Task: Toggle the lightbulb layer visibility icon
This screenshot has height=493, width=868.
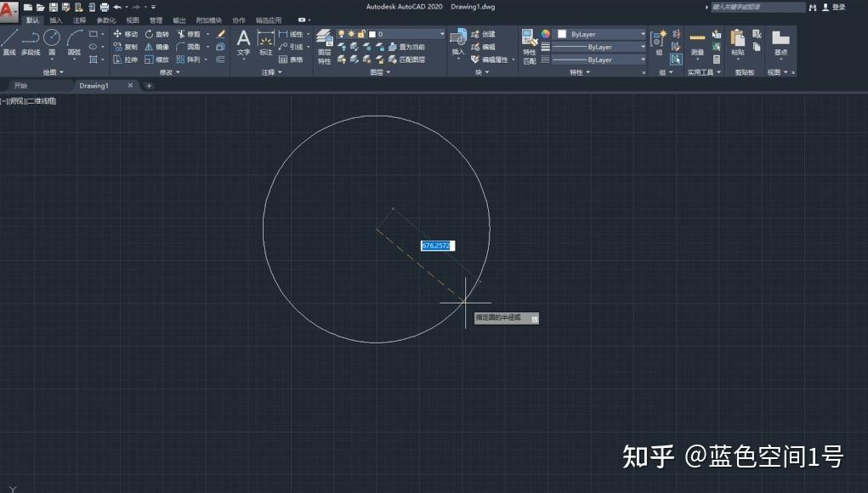Action: [x=342, y=34]
